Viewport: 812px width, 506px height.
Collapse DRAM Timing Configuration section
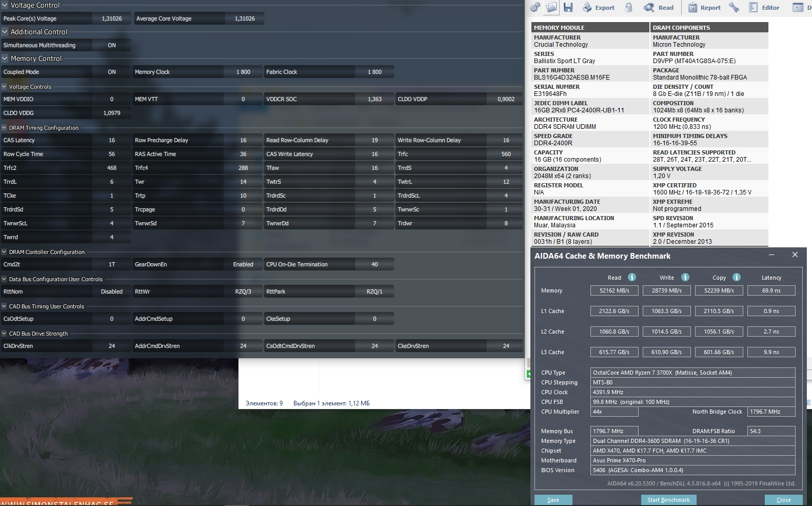(4, 128)
